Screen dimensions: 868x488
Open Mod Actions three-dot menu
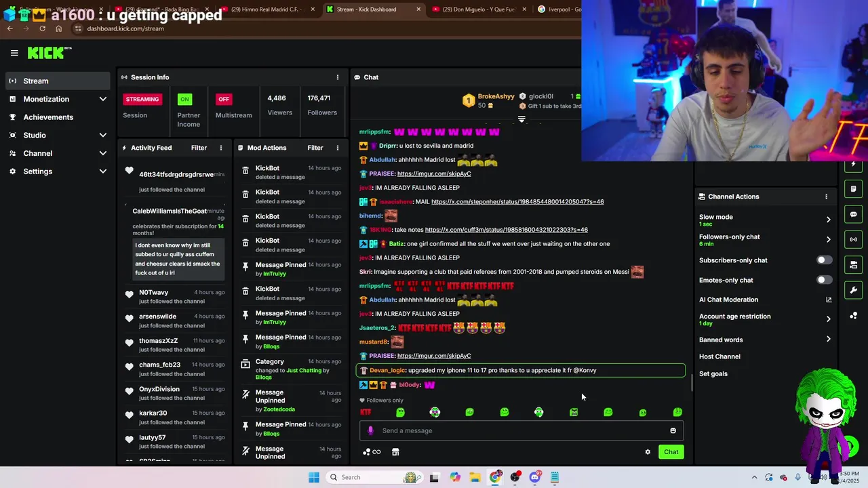click(338, 148)
